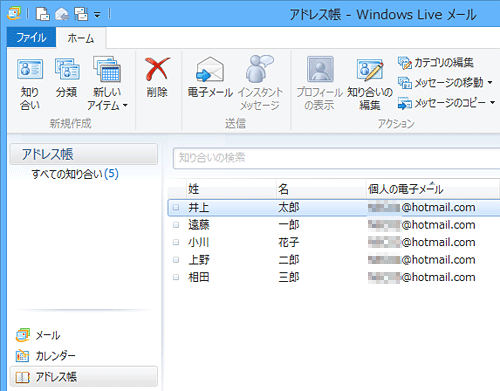Click the Update all quick access icon

[81, 14]
